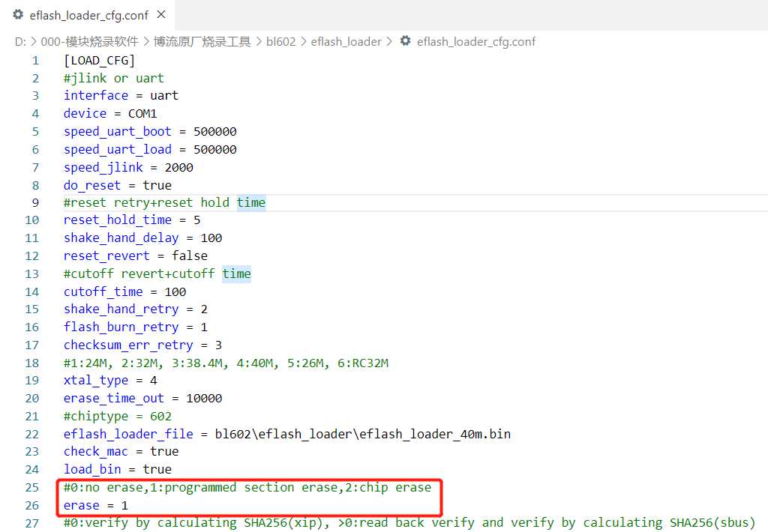Click highlighted 'time' in line 13 comment

click(236, 273)
